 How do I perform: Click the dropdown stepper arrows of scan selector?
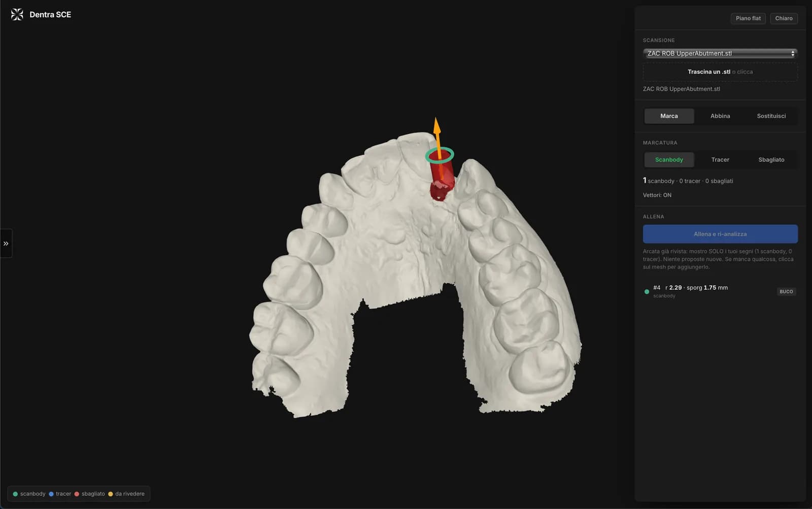793,53
